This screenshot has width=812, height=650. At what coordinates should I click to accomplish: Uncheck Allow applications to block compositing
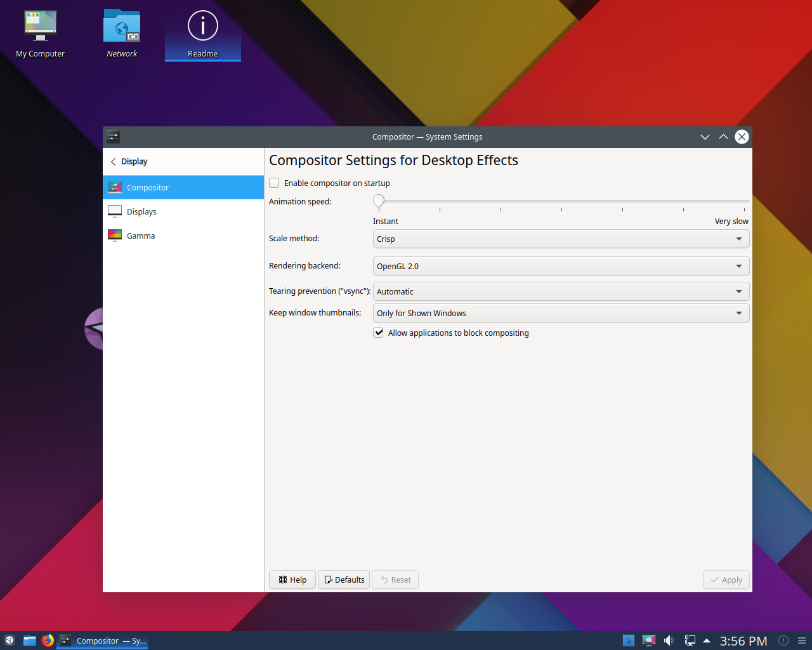[379, 333]
